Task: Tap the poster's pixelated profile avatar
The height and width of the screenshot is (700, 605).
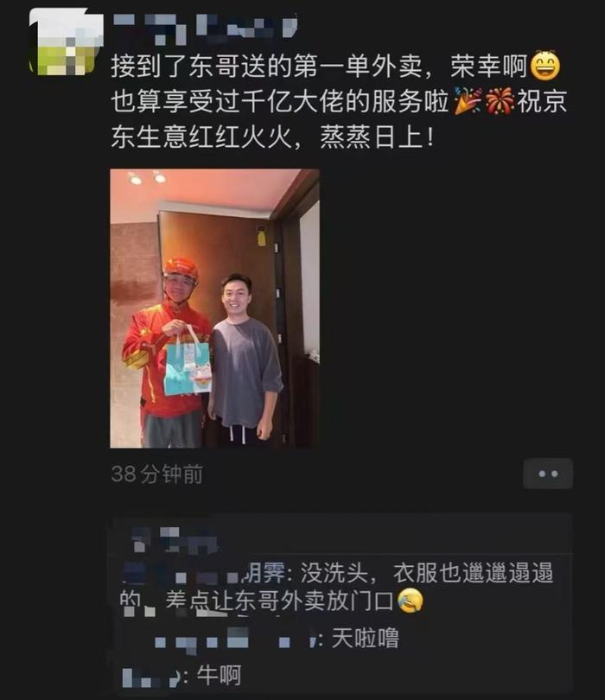Action: click(64, 43)
